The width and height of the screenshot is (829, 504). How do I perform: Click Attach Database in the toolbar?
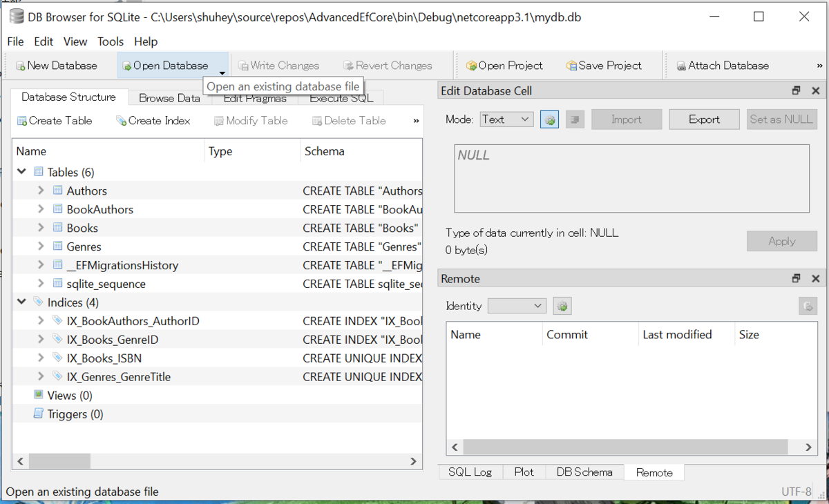coord(722,66)
